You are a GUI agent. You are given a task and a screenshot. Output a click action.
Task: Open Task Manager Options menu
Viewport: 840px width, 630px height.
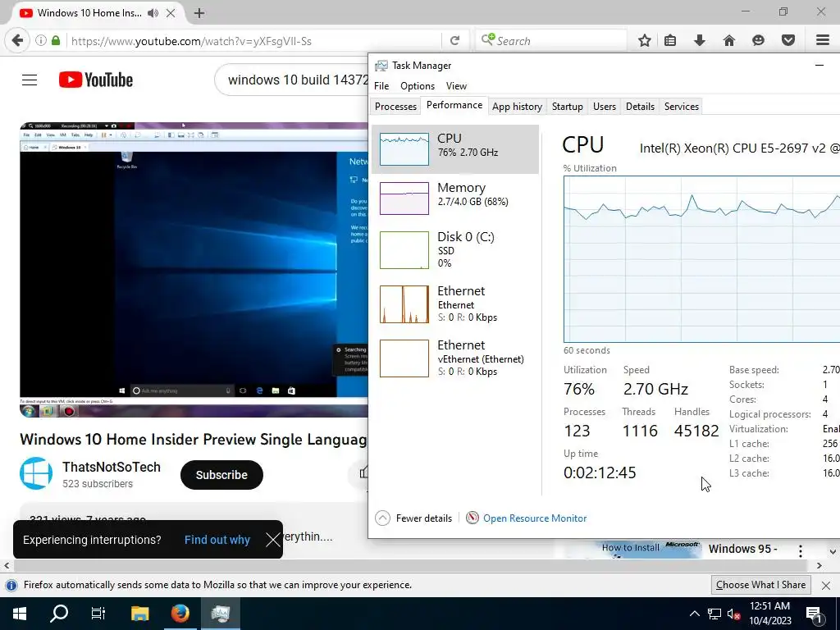pos(418,85)
